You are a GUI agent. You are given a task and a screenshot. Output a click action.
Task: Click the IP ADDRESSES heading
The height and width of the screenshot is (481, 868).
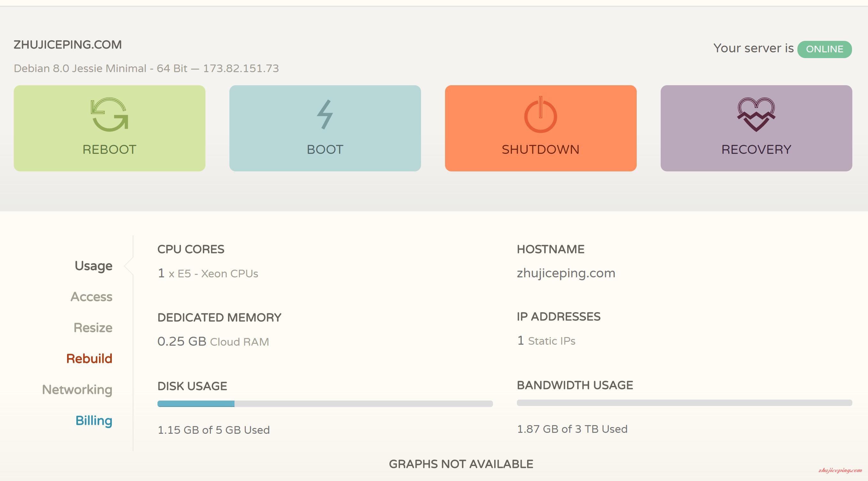coord(559,316)
